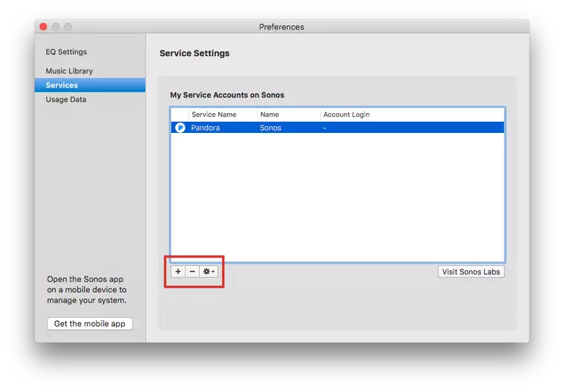Switch to the Music Library section
Screen dimensions: 564x392
[69, 71]
